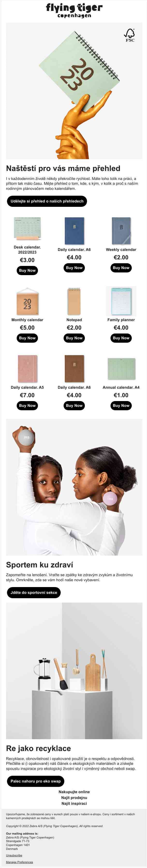The image size is (147, 868).
Task: Click Buy Now under Weekly calendar
Action: tap(121, 268)
